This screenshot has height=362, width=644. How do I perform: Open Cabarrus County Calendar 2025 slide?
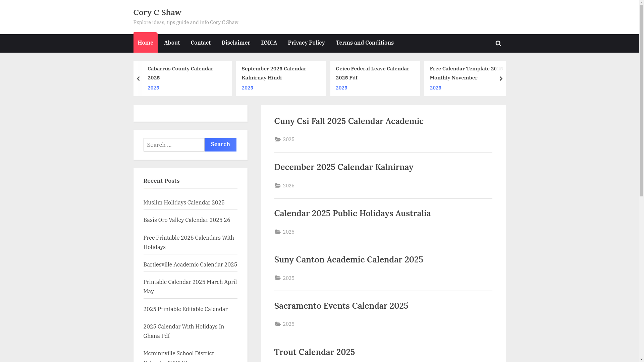point(180,73)
